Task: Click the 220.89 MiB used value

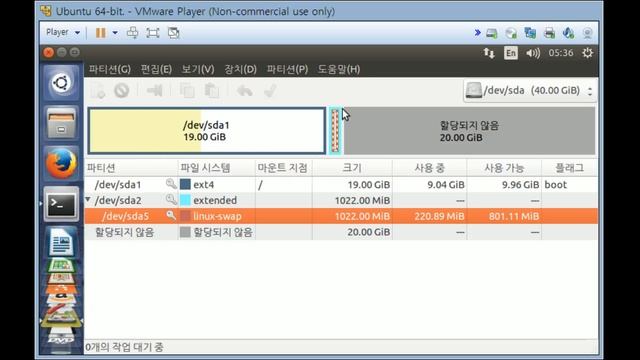Action: pyautogui.click(x=439, y=216)
